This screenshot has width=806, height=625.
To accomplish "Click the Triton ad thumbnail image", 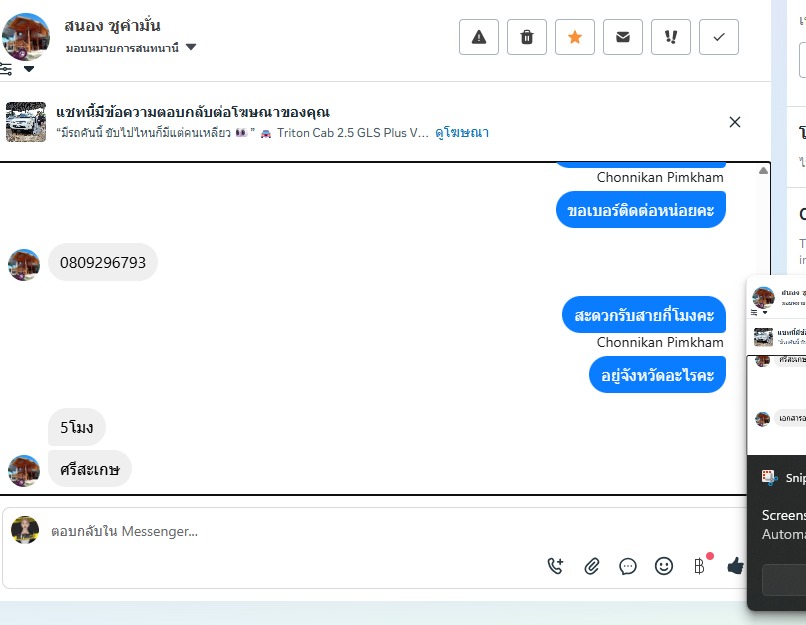I will point(26,122).
